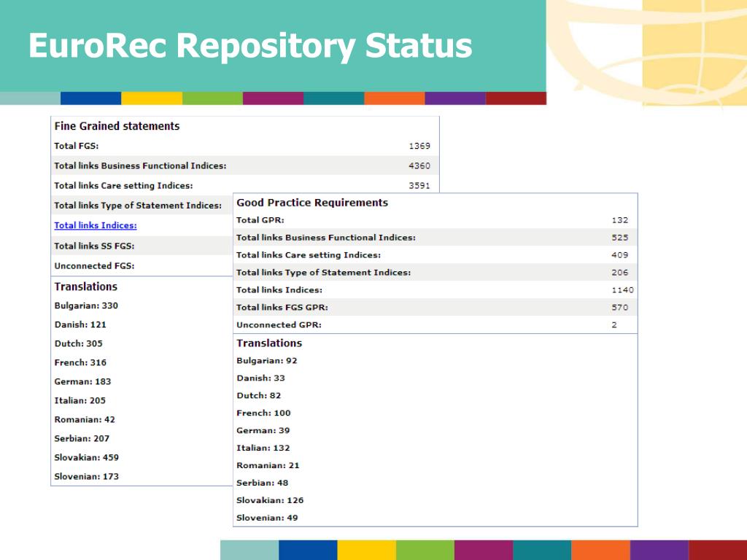Select the value 3591
Image resolution: width=747 pixels, height=560 pixels.
(x=419, y=186)
